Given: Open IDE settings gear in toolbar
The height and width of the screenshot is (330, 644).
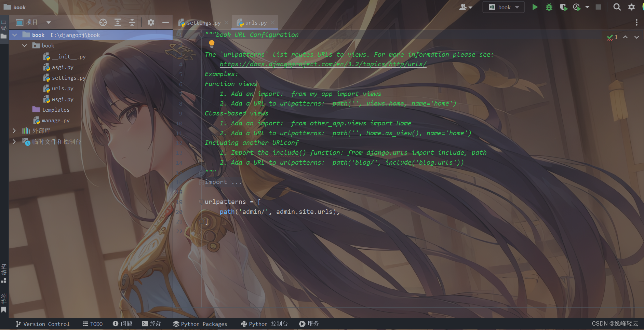Looking at the screenshot, I should (632, 7).
